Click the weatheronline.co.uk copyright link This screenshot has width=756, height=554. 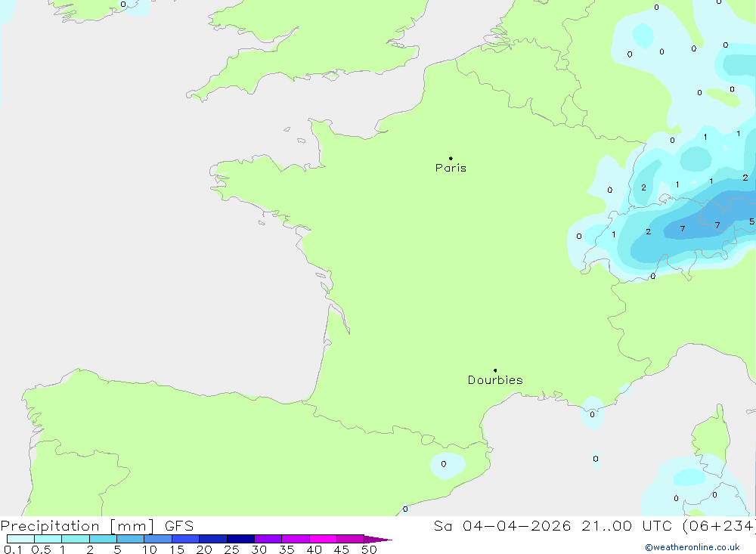pyautogui.click(x=692, y=547)
